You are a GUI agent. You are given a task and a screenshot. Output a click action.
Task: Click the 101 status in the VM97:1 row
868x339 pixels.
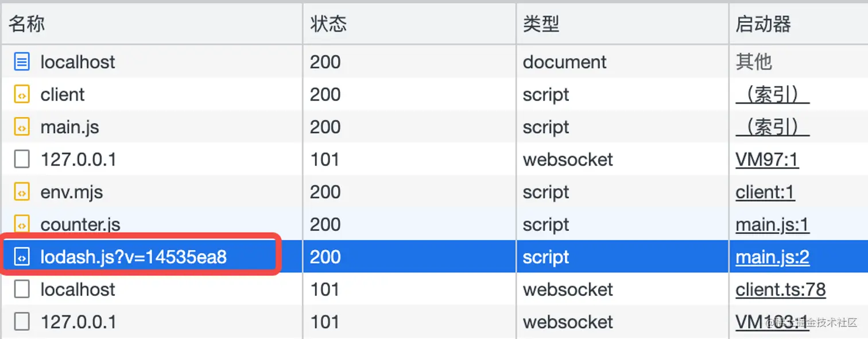point(324,159)
